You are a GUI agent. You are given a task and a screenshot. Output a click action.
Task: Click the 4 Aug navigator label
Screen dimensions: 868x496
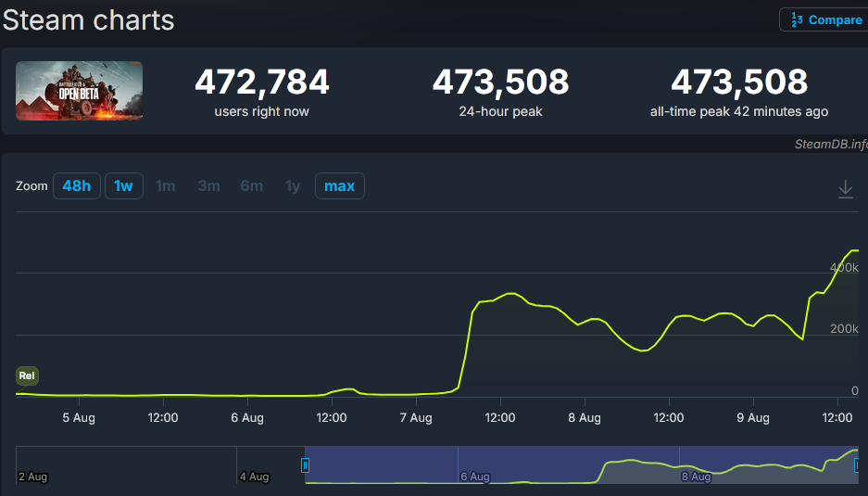(254, 477)
